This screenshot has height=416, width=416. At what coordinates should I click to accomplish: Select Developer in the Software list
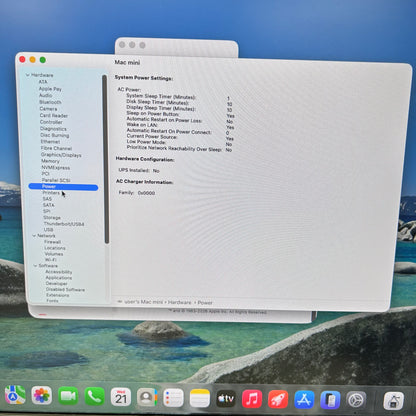click(56, 284)
